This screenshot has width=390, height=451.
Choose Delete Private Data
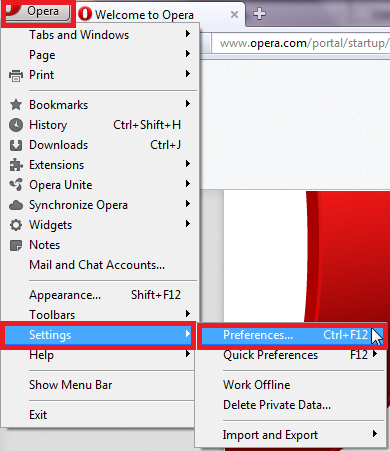(x=292, y=405)
